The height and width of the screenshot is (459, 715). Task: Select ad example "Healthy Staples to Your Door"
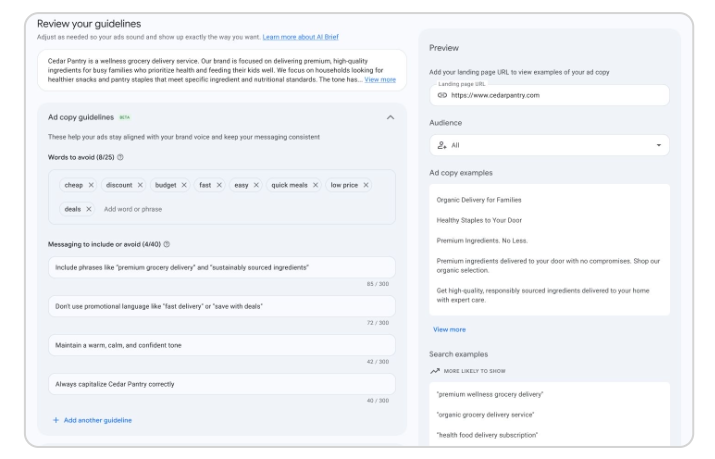[x=479, y=220]
